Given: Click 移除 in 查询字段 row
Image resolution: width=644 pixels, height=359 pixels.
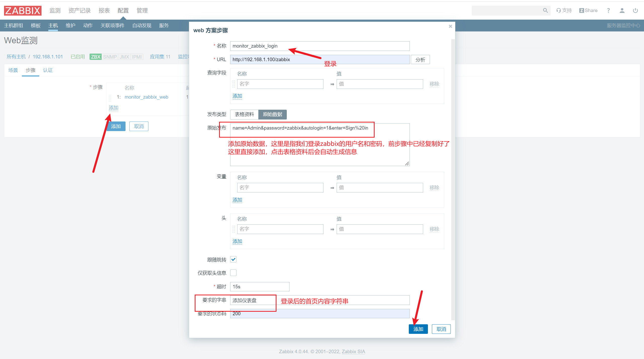Looking at the screenshot, I should click(434, 84).
